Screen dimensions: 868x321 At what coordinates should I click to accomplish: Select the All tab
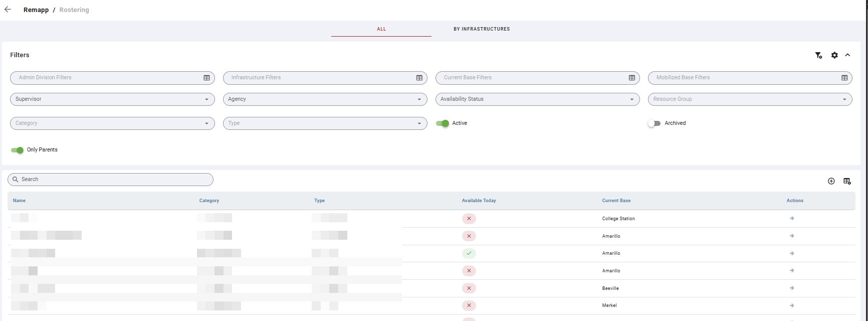pos(381,29)
